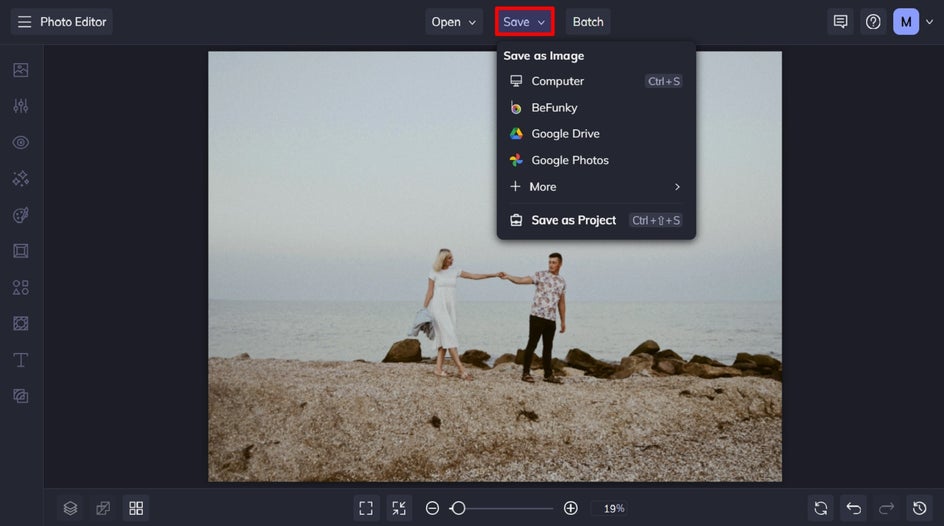Open the Image Manager sidebar icon

pyautogui.click(x=20, y=70)
